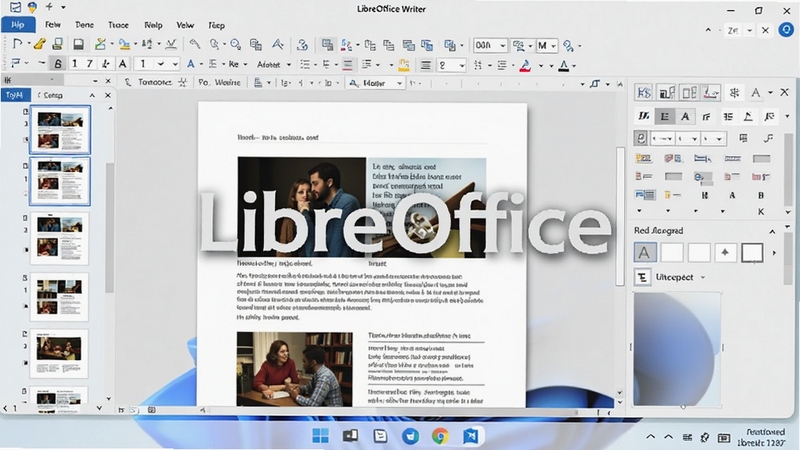Click the black underlined "A" font color icon

click(563, 65)
